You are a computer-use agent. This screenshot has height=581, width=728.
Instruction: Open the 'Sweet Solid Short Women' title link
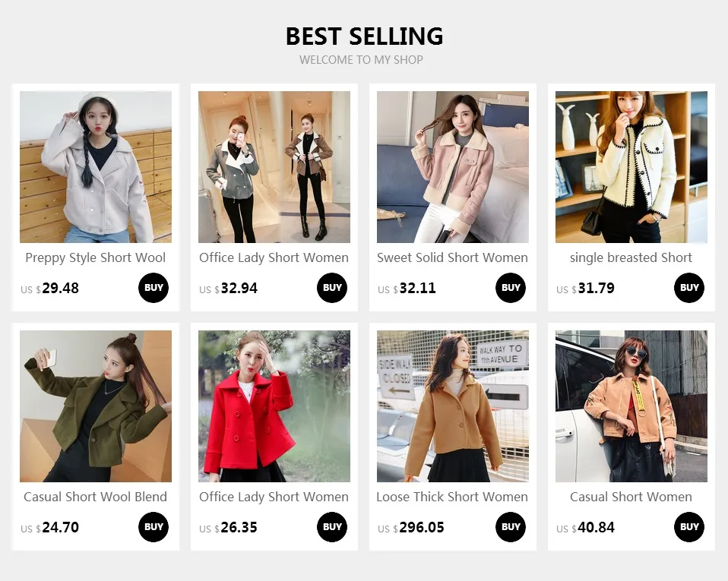click(x=453, y=258)
